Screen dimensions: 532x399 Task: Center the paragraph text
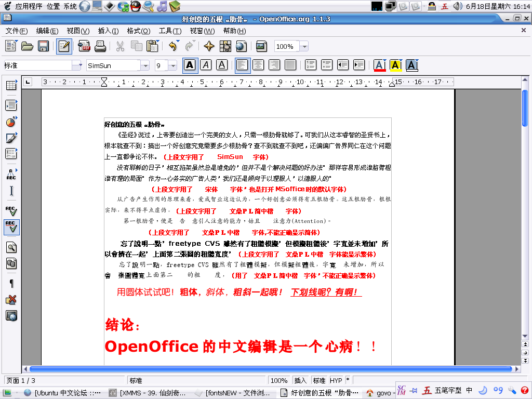[x=258, y=65]
